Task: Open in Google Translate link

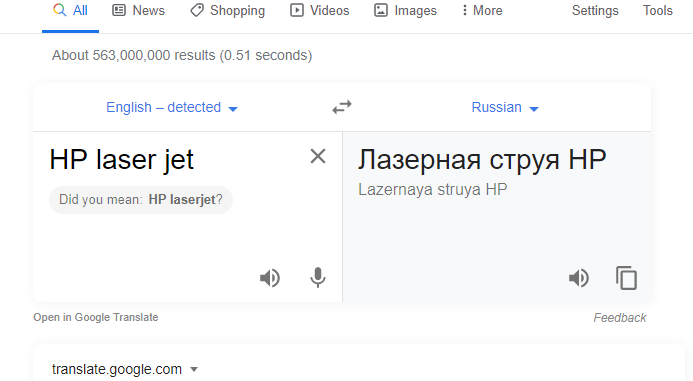Action: tap(96, 317)
